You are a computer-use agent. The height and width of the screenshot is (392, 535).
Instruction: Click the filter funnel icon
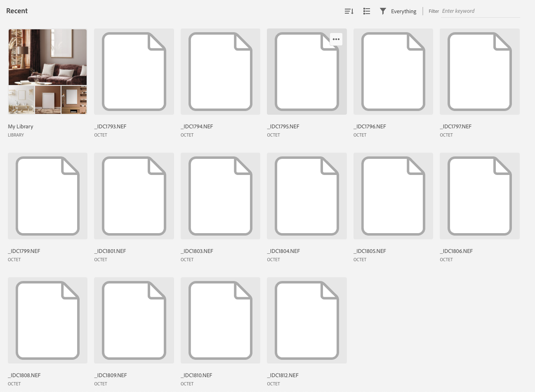click(383, 11)
